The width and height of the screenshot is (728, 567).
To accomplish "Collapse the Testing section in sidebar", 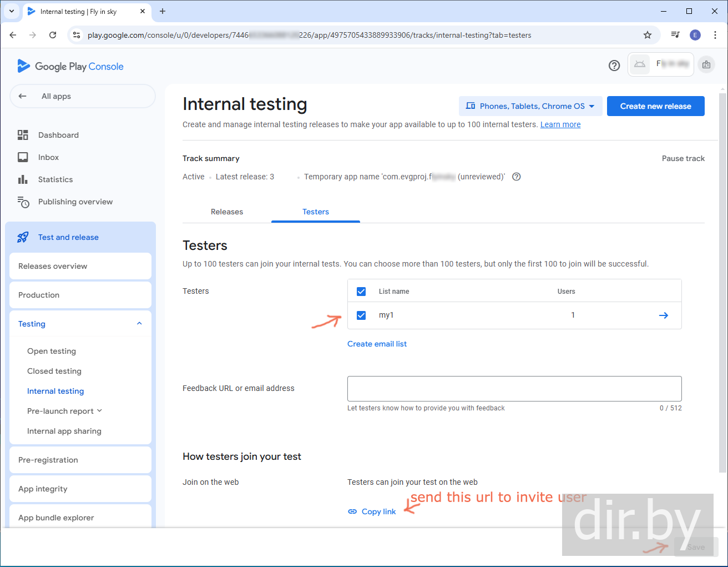I will pyautogui.click(x=139, y=324).
